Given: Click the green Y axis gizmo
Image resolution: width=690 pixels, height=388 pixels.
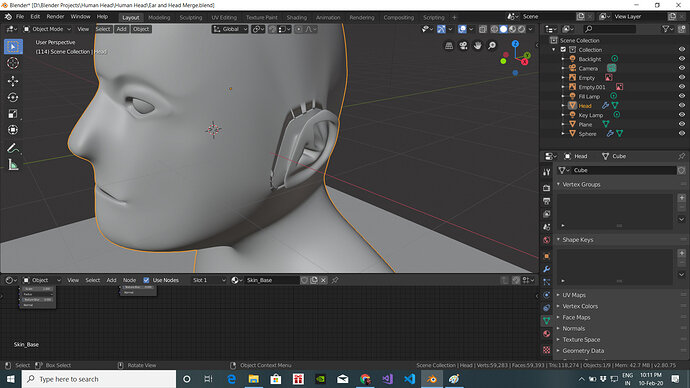Looking at the screenshot, I should pos(527,55).
